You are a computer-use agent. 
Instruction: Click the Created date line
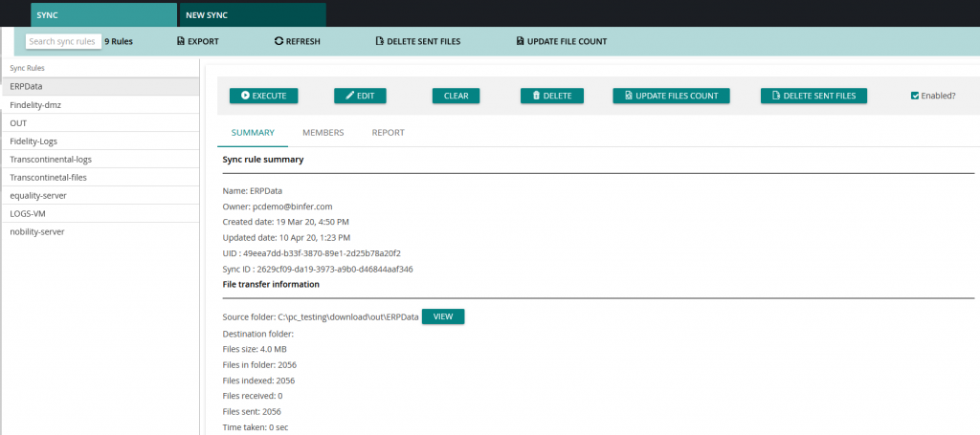pos(285,222)
